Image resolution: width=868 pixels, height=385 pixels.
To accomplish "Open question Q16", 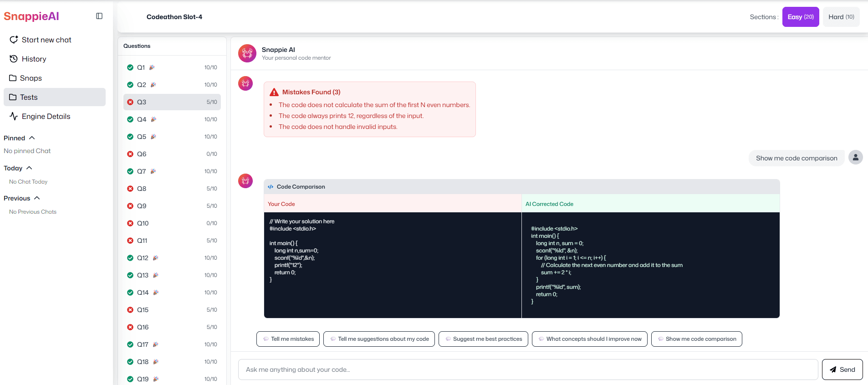I will [172, 327].
